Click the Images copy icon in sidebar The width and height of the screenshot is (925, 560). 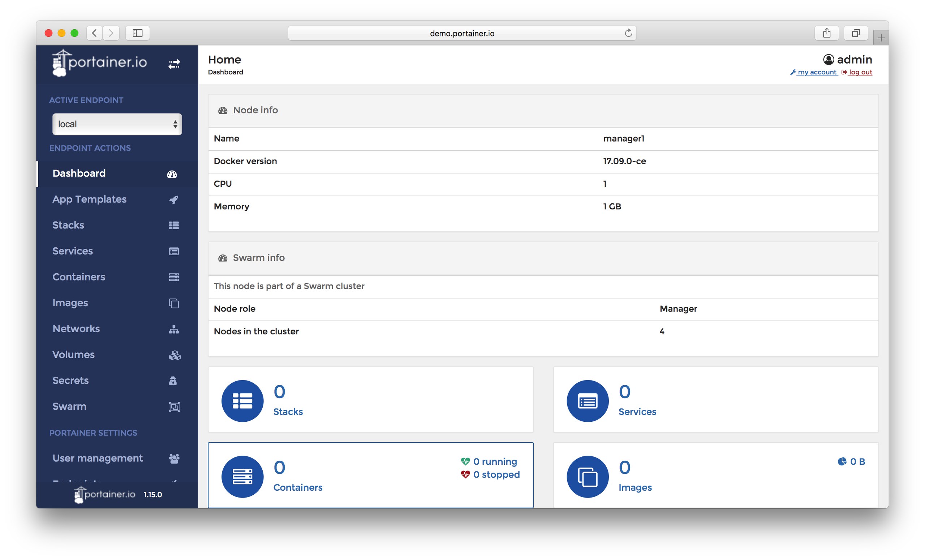pyautogui.click(x=173, y=303)
